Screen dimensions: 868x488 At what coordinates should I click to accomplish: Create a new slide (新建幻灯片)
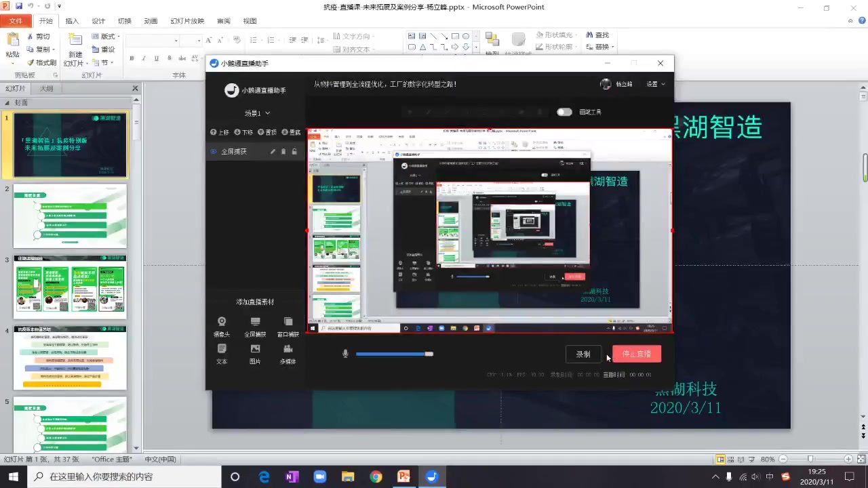(x=75, y=49)
